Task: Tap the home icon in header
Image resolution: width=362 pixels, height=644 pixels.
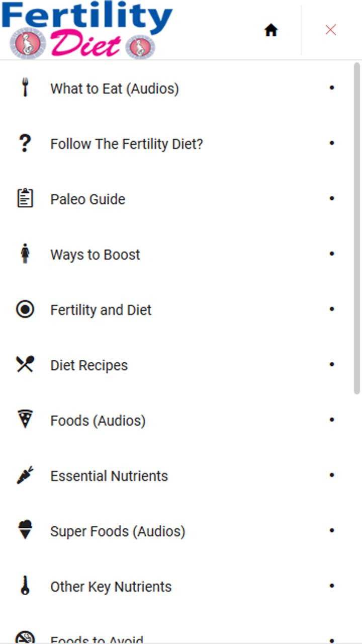Action: click(x=271, y=30)
